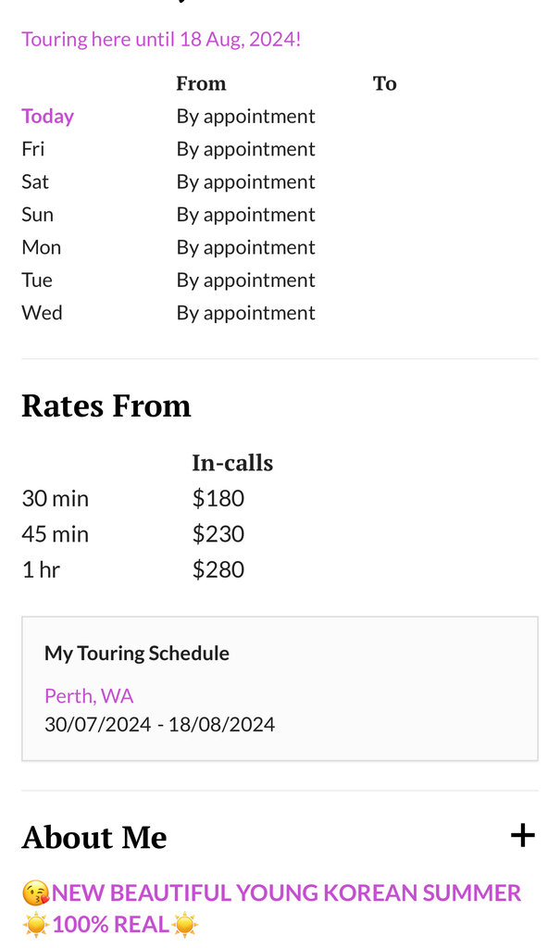Viewport: 560px width, 948px height.
Task: Click the Rates From heading
Action: pos(106,405)
